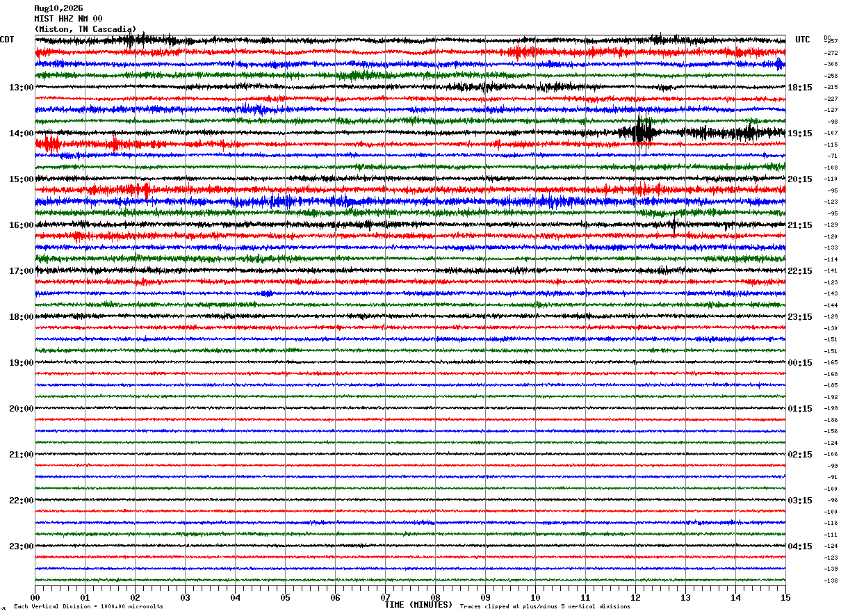Select the 01:15 UTC time label
Image resolution: width=841 pixels, height=616 pixels.
point(800,409)
